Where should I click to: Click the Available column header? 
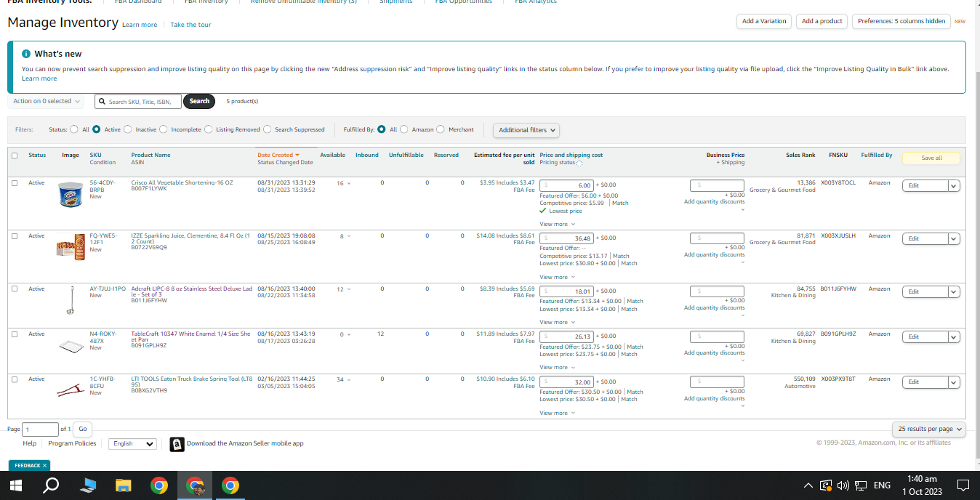pyautogui.click(x=332, y=155)
